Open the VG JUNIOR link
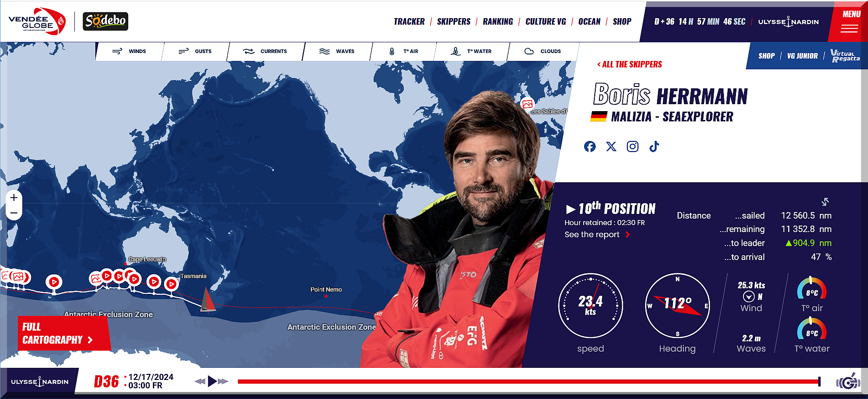 (802, 56)
